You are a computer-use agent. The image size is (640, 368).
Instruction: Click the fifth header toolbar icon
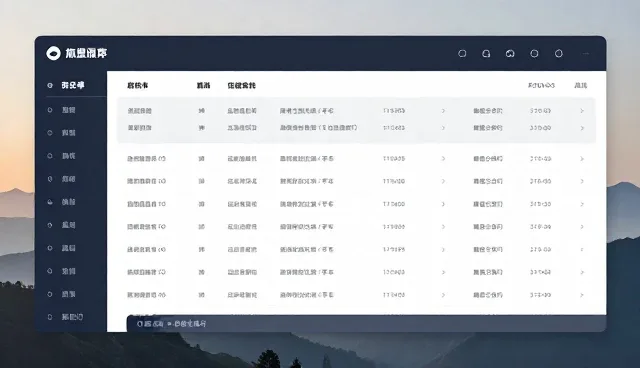tap(559, 53)
